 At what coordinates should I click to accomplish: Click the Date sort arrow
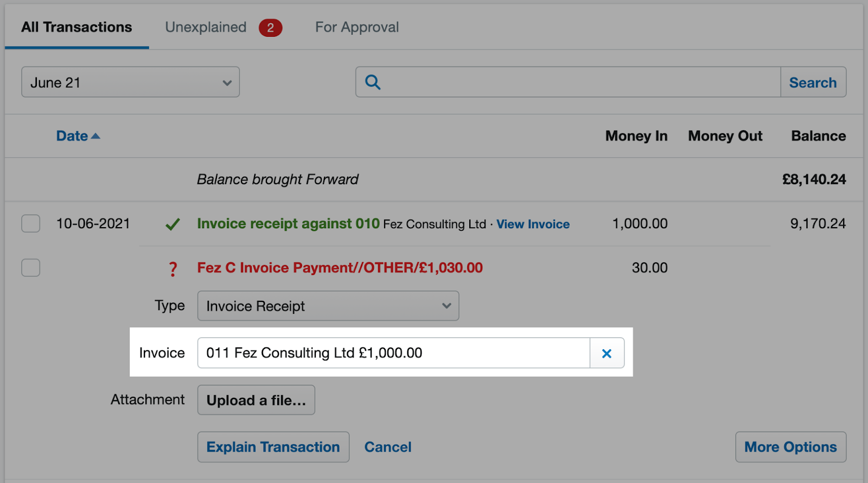(x=96, y=136)
